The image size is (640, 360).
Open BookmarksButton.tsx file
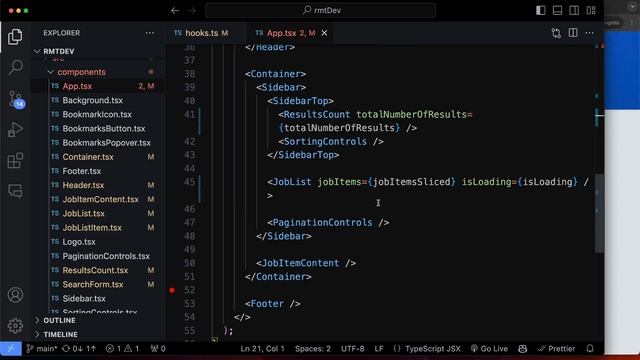[x=98, y=129]
